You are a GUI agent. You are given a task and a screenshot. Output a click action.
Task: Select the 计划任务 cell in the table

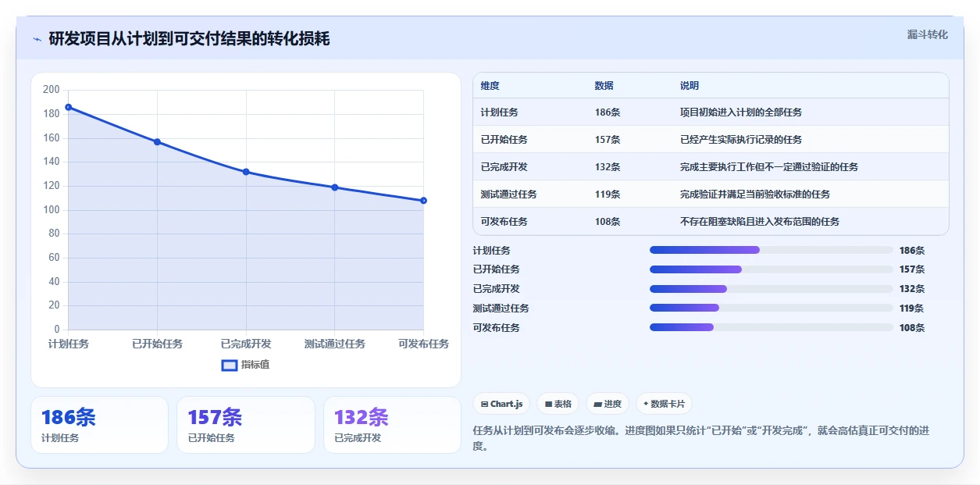pos(500,112)
